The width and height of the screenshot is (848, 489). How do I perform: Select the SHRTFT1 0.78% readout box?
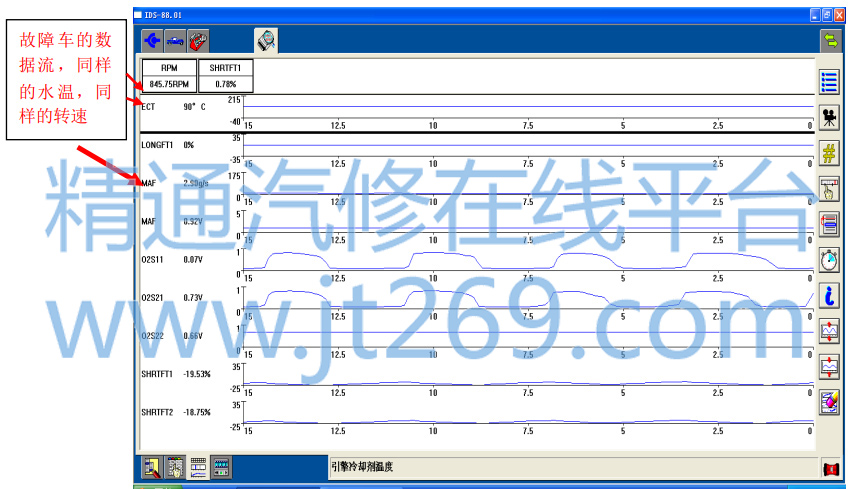pos(225,77)
